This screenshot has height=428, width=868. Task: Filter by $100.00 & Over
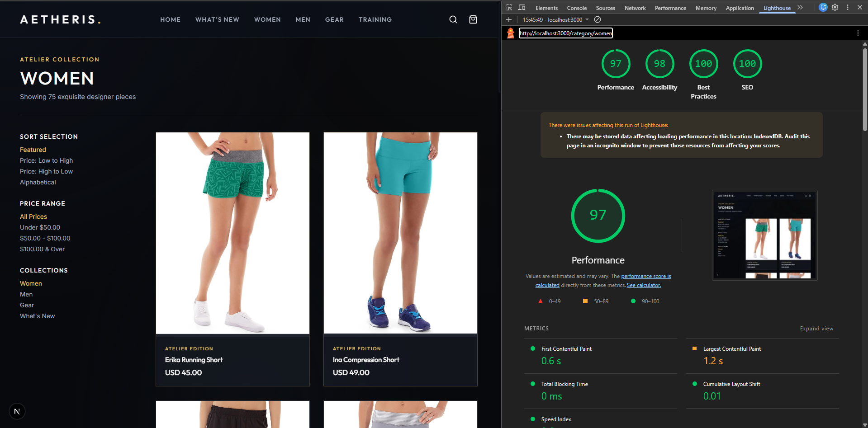[x=42, y=249]
